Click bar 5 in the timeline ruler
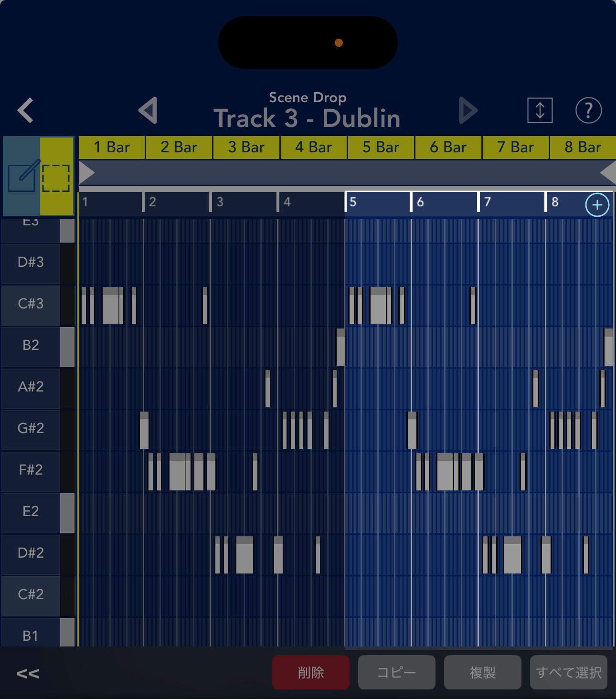This screenshot has width=616, height=699. click(x=377, y=202)
